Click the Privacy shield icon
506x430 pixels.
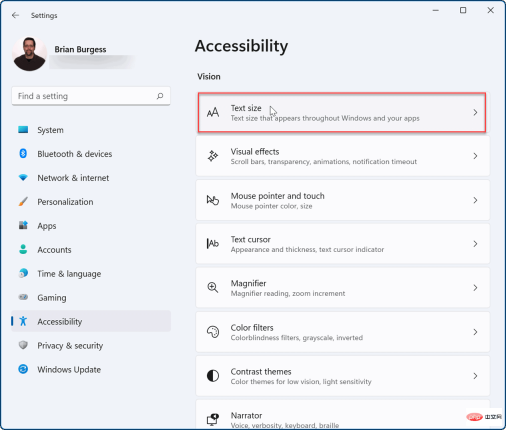tap(23, 345)
